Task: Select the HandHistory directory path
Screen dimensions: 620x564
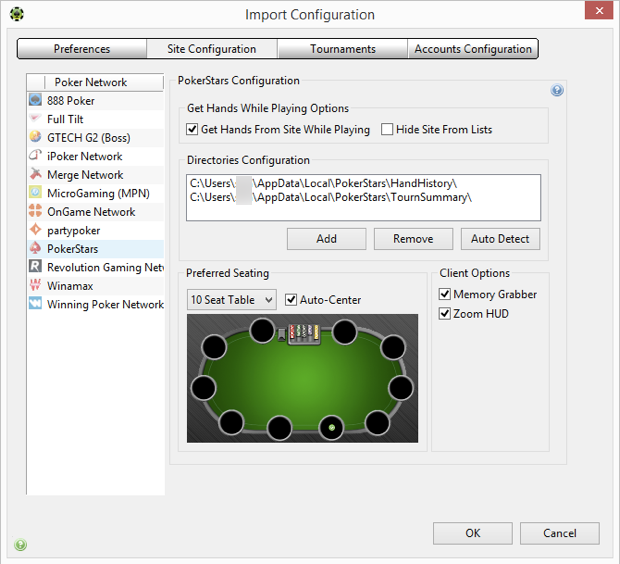Action: point(323,183)
